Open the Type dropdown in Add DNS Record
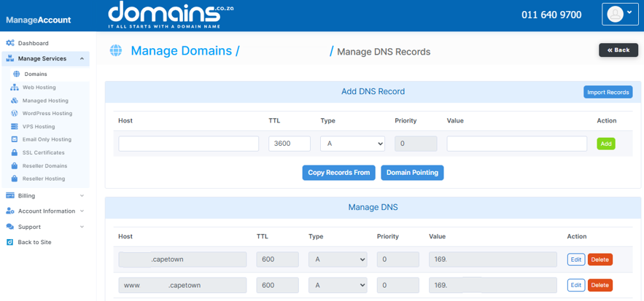Screen dimensions: 644x301 352,144
